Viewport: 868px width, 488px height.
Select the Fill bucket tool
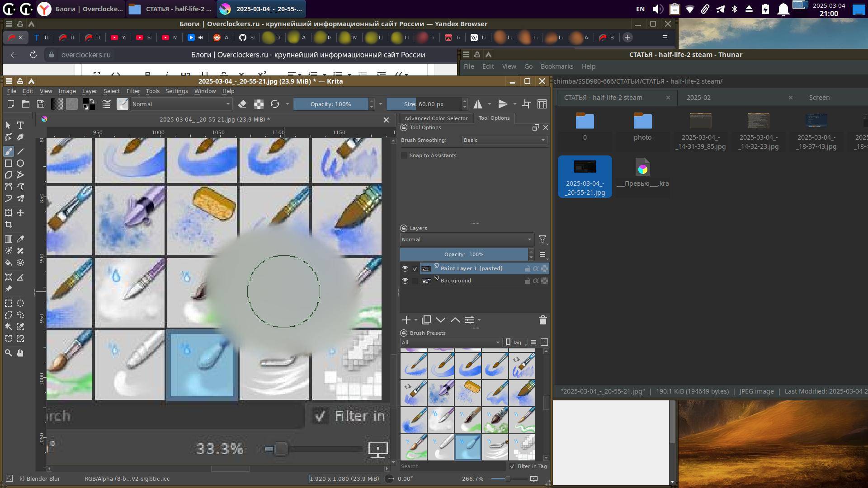coord(9,263)
